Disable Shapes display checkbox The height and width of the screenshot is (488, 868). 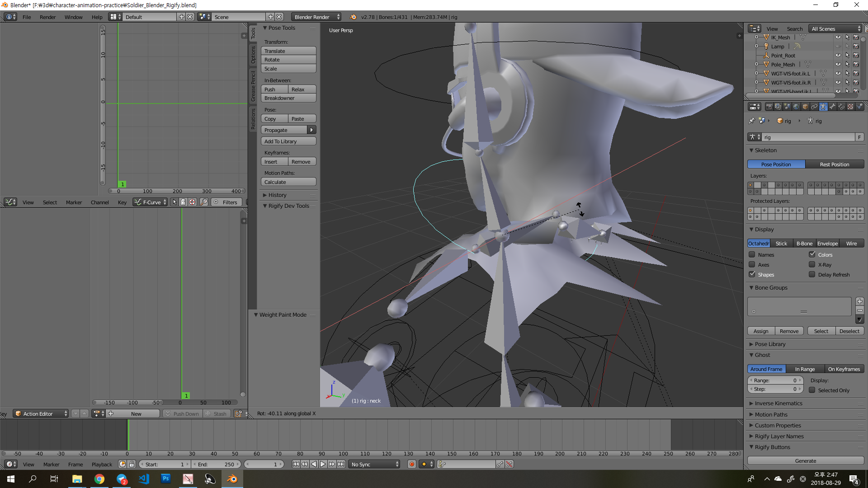pos(752,274)
